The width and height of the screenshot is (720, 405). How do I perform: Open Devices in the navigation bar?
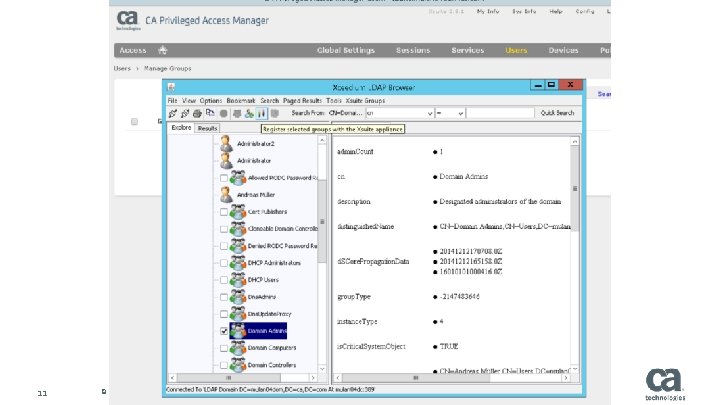pyautogui.click(x=563, y=50)
